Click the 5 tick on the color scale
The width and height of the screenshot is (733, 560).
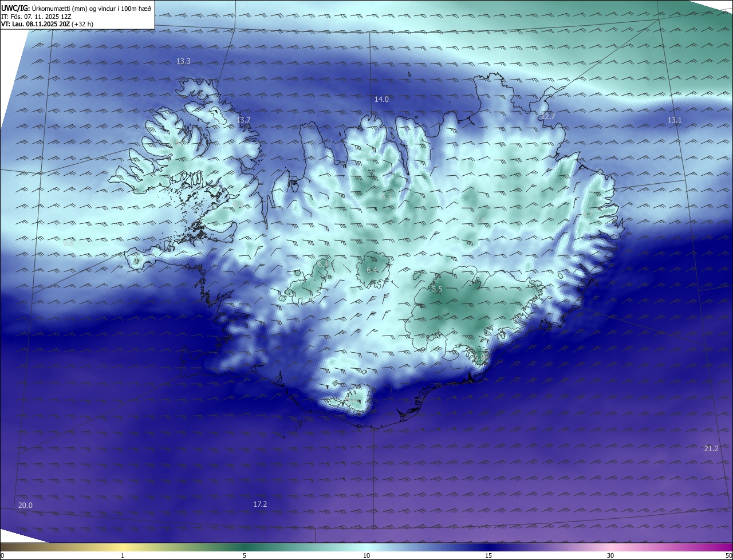point(245,555)
